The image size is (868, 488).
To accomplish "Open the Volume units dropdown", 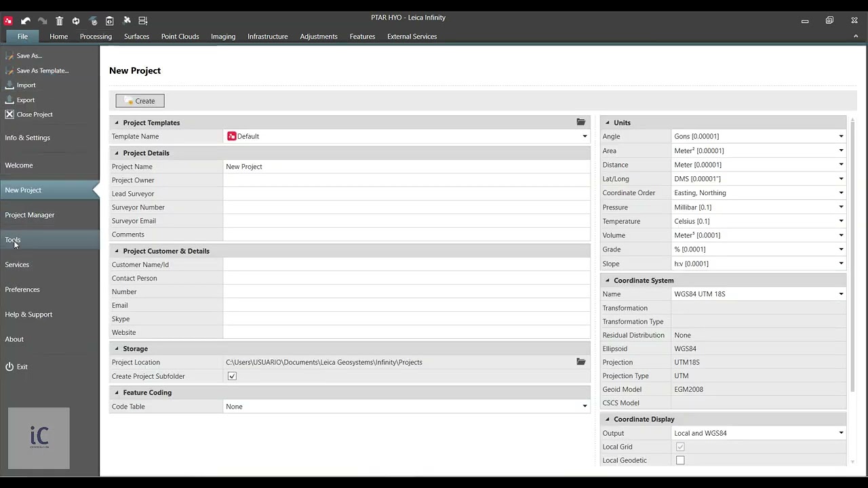I will (x=841, y=235).
